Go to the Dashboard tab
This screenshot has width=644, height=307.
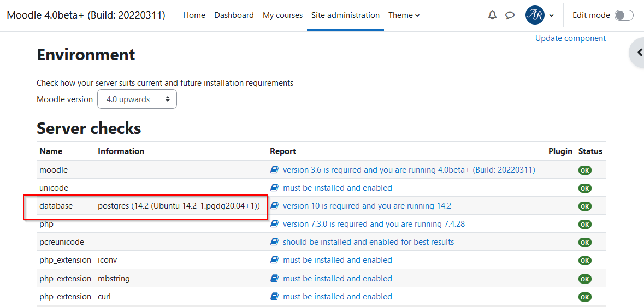[234, 15]
